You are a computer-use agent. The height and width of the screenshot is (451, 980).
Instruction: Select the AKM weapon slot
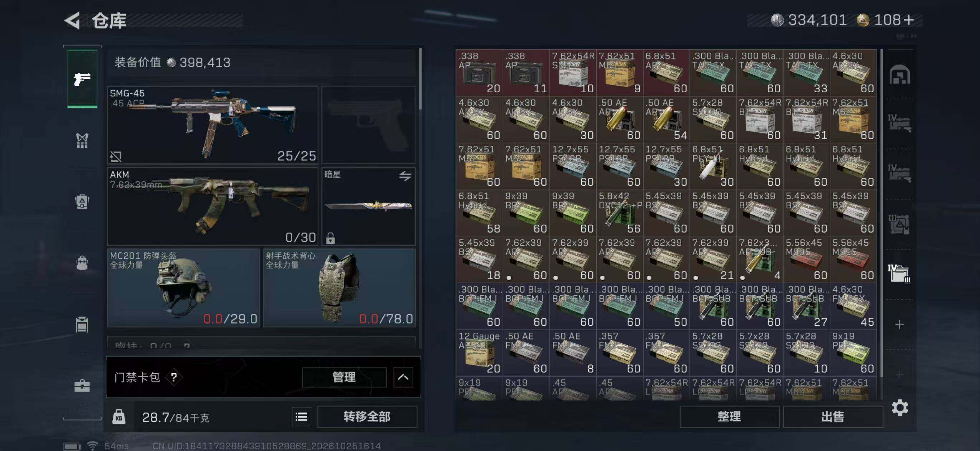point(212,206)
